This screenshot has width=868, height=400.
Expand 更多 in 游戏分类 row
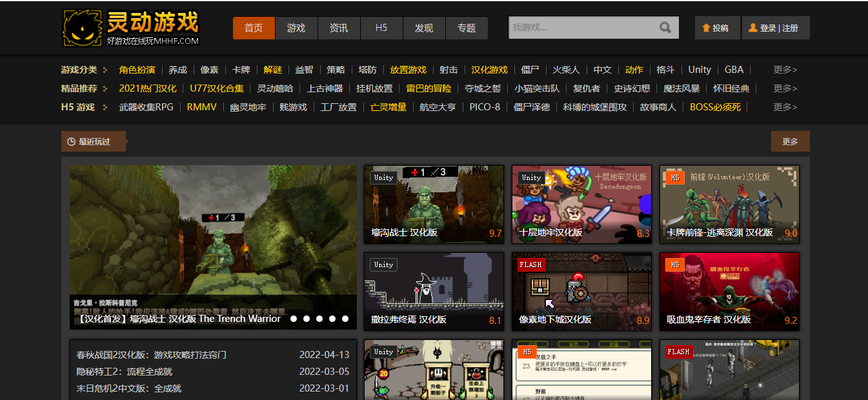pos(785,70)
